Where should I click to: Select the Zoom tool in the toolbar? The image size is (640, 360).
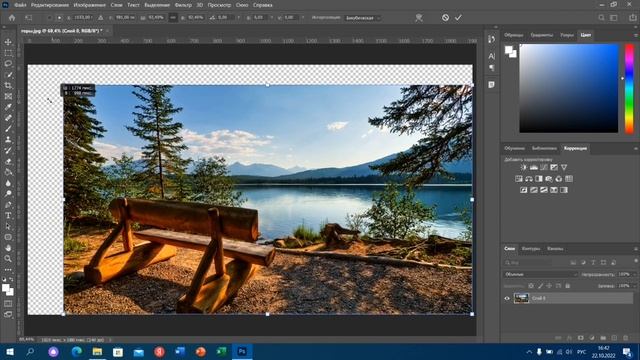coord(8,259)
